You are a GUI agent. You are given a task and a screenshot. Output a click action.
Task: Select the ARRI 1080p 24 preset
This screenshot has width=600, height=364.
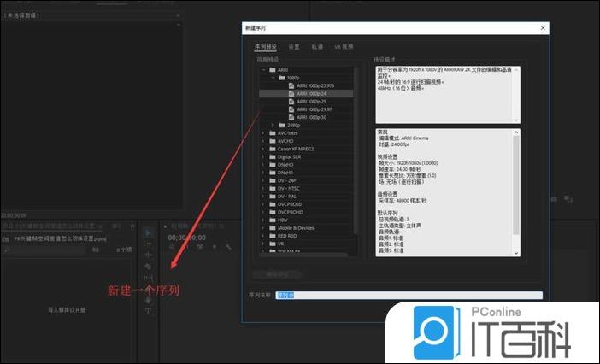tap(306, 94)
